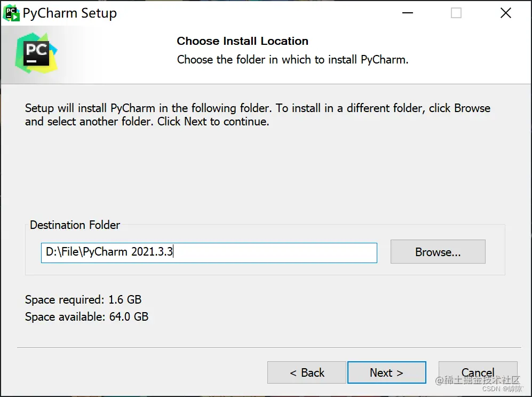The image size is (532, 397).
Task: Click the 'Choose Install Location' heading
Action: (243, 41)
